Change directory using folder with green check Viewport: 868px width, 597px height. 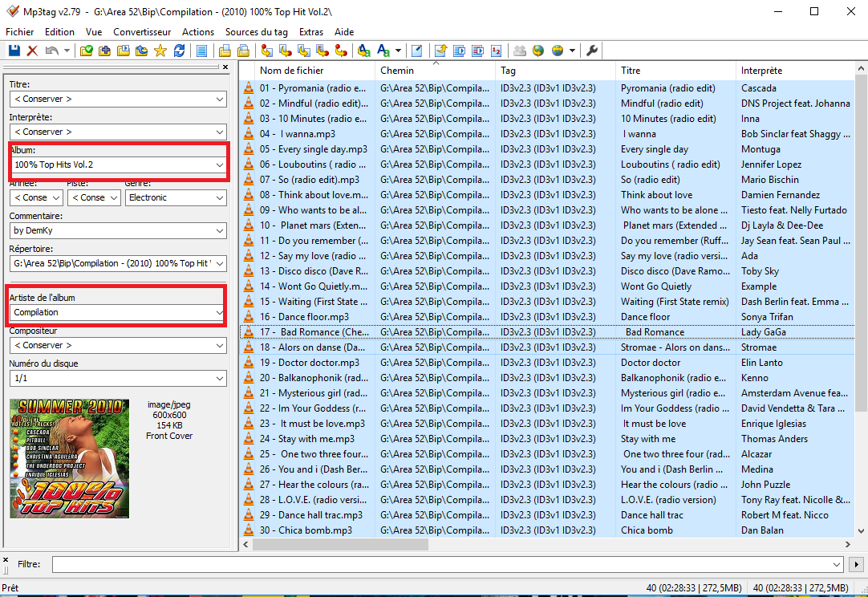click(x=87, y=51)
